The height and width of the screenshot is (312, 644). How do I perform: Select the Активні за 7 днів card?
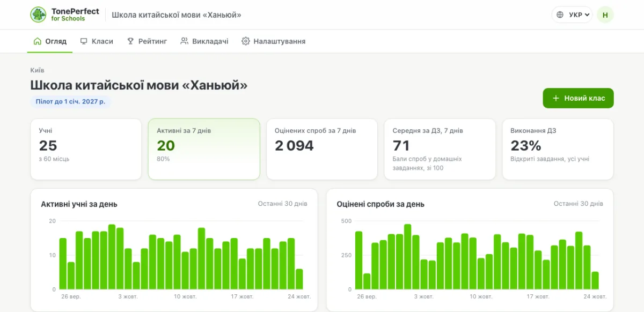coord(204,149)
